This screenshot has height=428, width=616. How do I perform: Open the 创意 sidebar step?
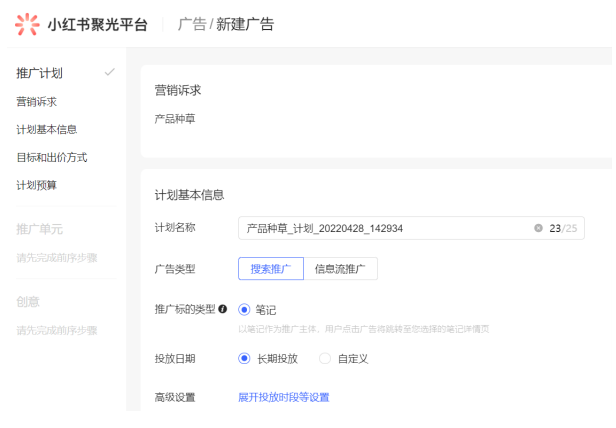click(x=28, y=301)
